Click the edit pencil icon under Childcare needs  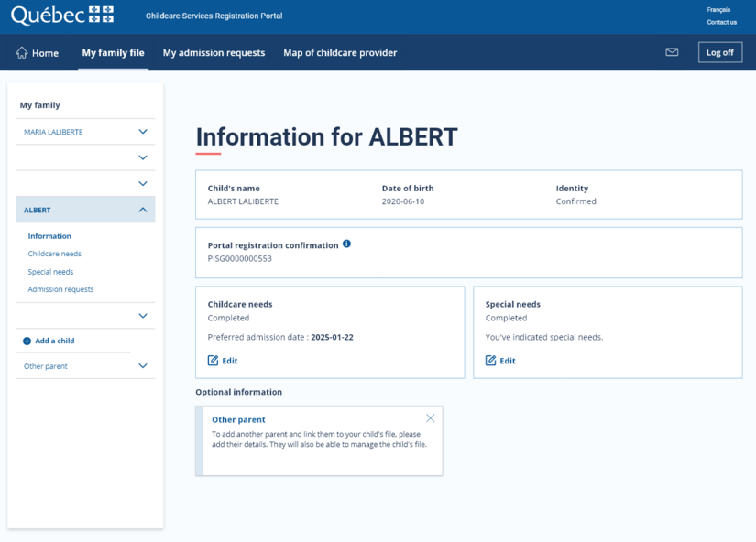tap(214, 361)
